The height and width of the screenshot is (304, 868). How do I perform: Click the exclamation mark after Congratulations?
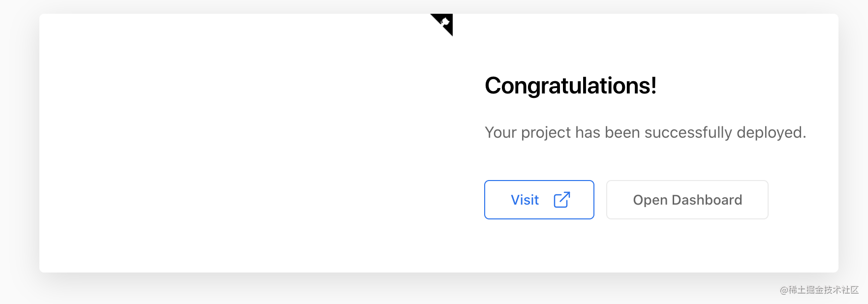click(653, 86)
